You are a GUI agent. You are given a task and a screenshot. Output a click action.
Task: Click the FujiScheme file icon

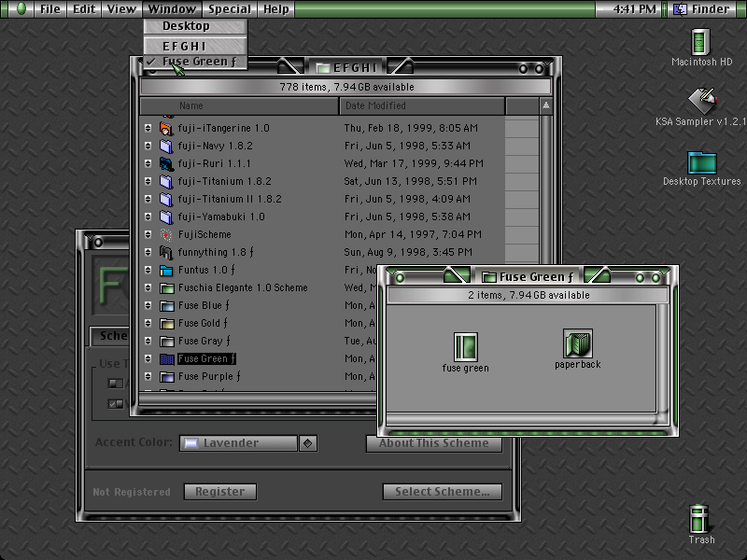(166, 234)
